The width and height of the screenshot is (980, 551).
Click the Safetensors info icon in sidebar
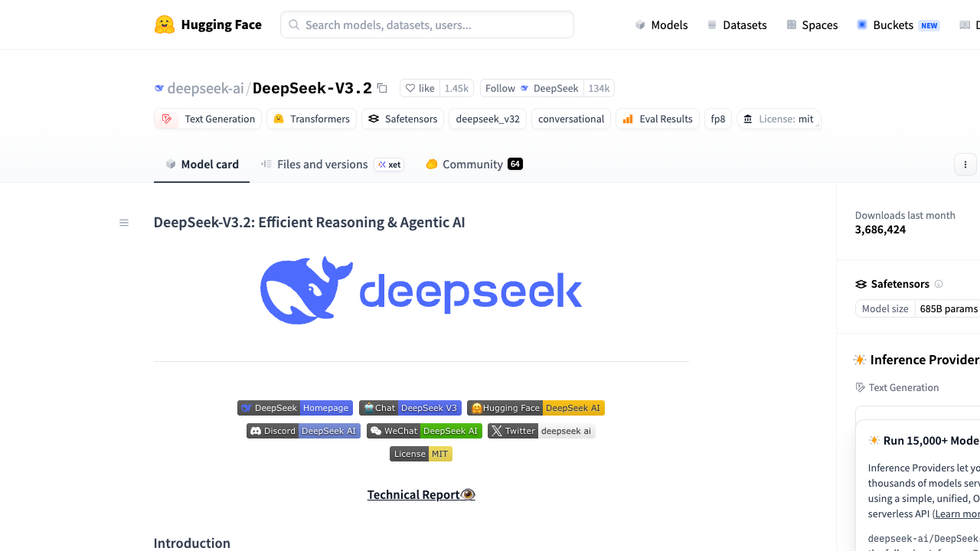click(x=939, y=284)
